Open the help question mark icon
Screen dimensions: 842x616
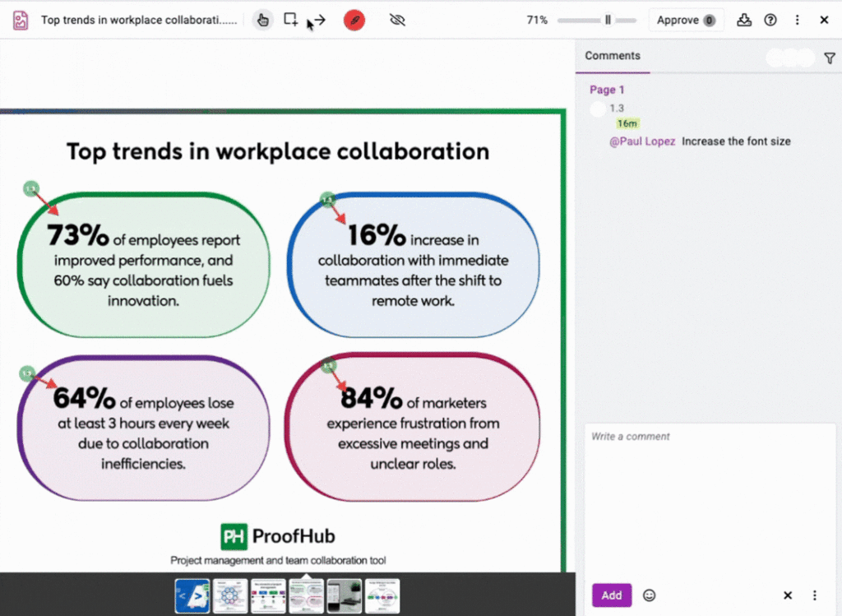point(770,20)
